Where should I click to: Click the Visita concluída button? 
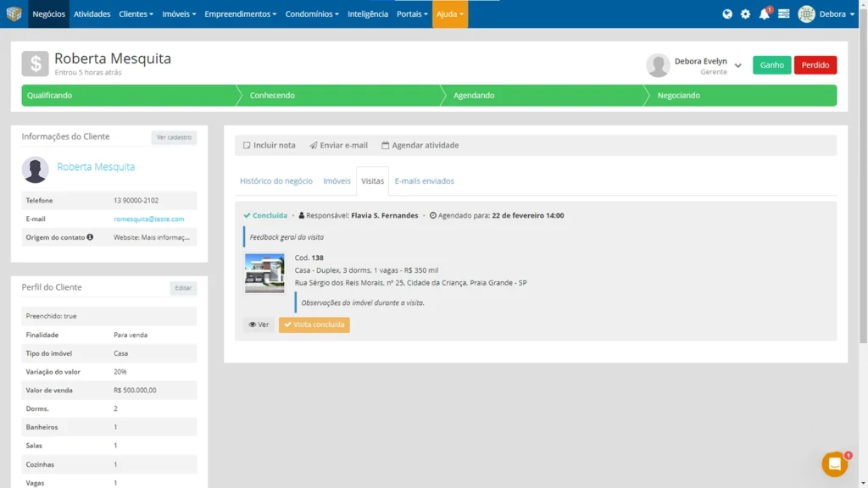[x=314, y=324]
